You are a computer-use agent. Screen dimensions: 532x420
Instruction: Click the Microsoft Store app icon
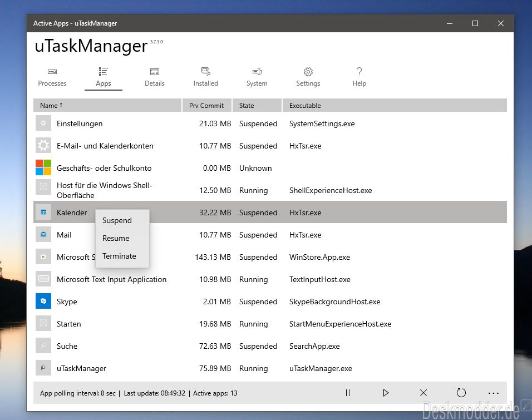click(x=43, y=257)
